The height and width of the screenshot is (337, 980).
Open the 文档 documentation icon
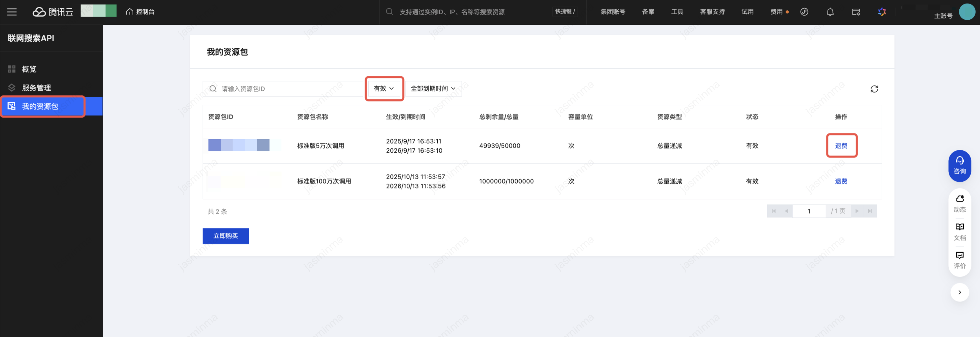pos(959,231)
